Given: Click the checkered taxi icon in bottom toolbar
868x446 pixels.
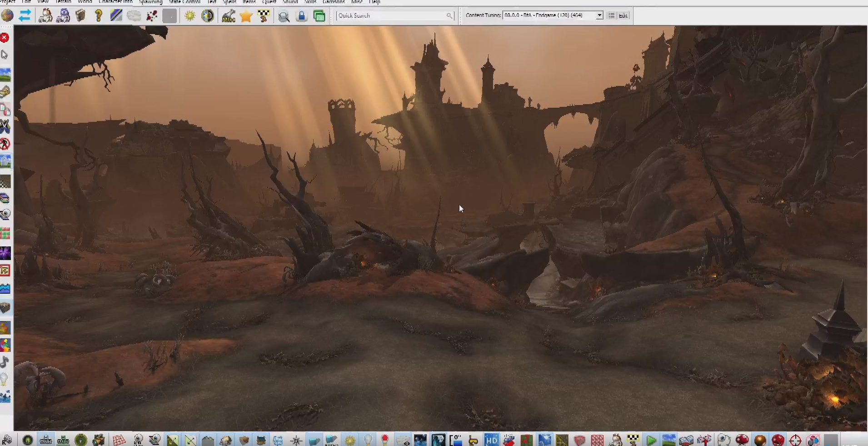Looking at the screenshot, I should [633, 440].
